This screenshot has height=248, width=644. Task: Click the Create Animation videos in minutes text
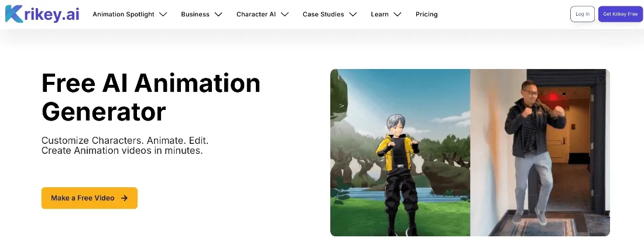click(x=122, y=151)
